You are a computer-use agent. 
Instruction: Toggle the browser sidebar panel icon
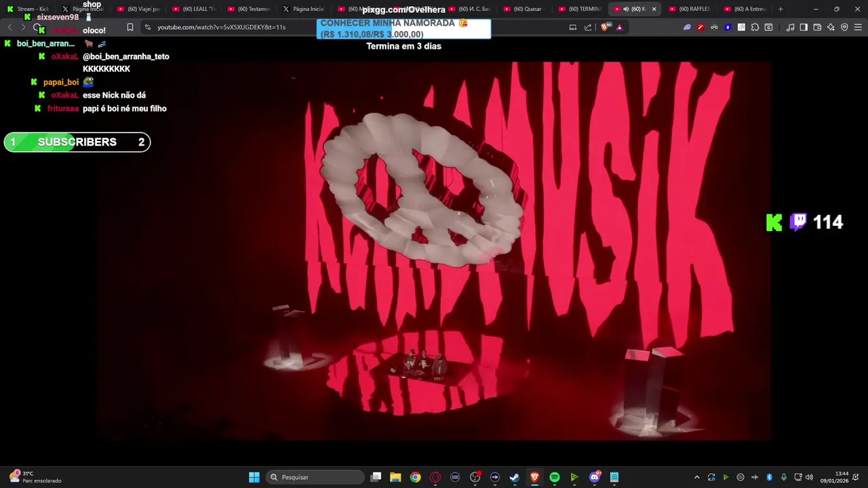pyautogui.click(x=804, y=27)
